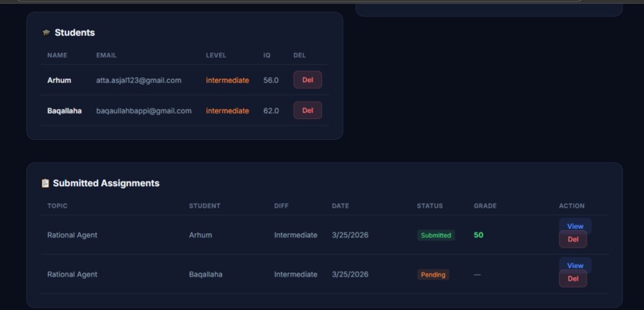This screenshot has width=644, height=310.
Task: Click the empty grade dash for Baqallaha
Action: pos(477,275)
